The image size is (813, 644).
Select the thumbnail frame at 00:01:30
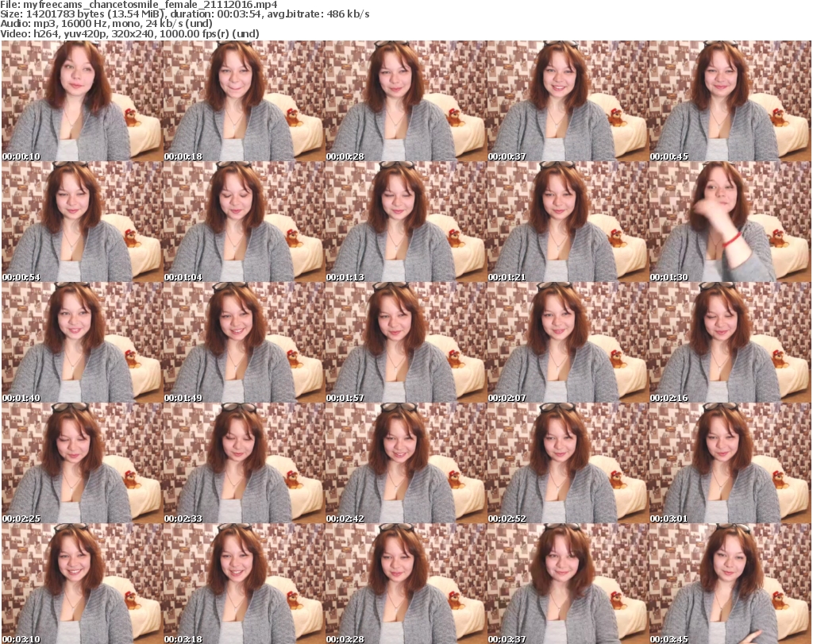pos(730,222)
